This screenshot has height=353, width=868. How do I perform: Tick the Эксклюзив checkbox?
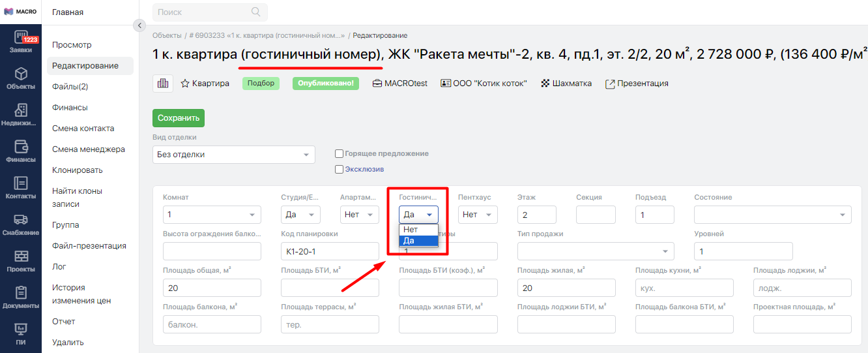(339, 169)
